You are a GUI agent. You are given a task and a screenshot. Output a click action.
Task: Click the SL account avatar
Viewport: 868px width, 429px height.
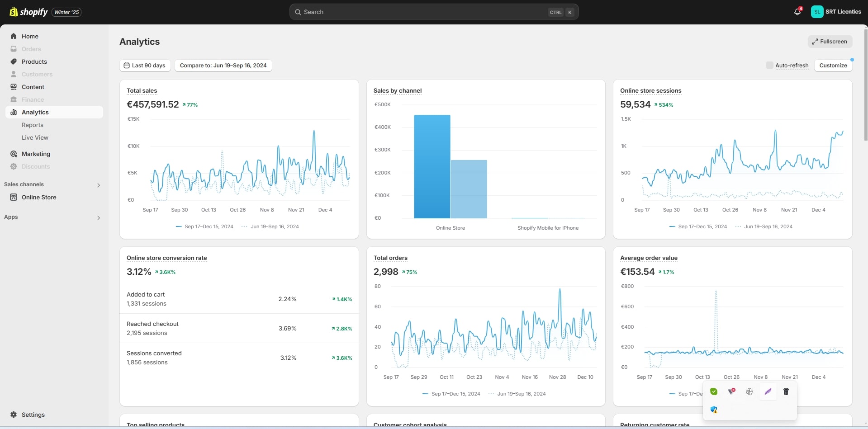[817, 12]
